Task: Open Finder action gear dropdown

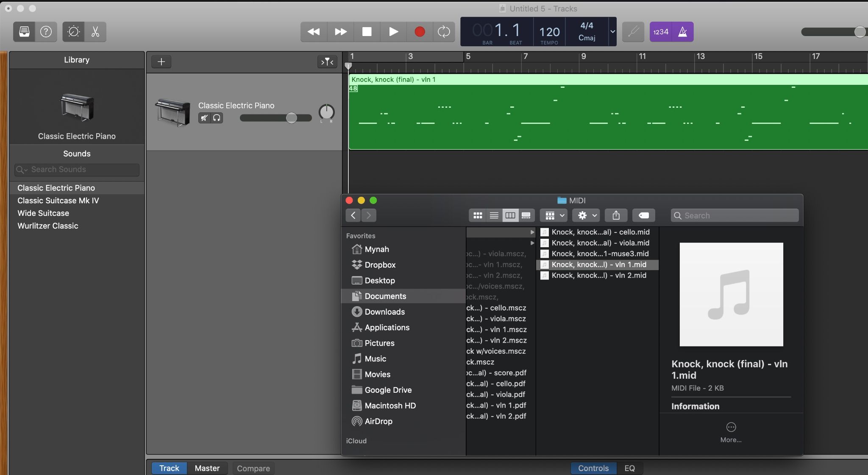Action: click(587, 215)
